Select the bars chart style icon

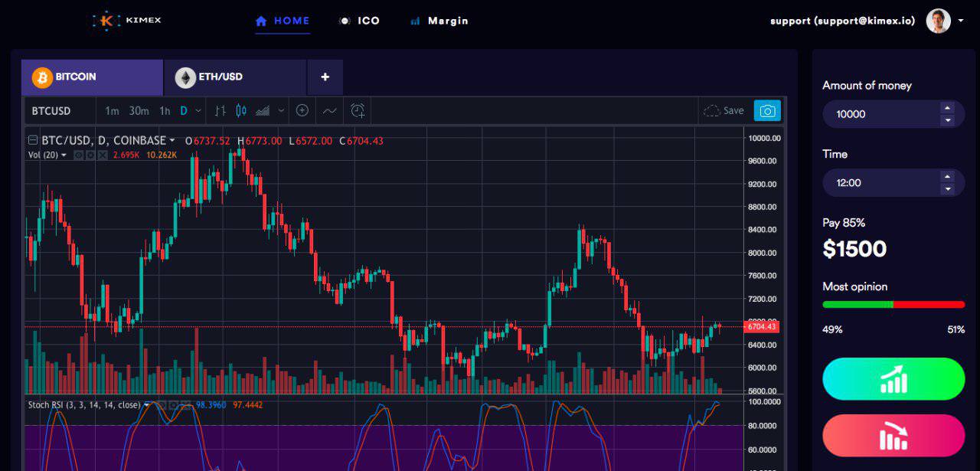[221, 111]
